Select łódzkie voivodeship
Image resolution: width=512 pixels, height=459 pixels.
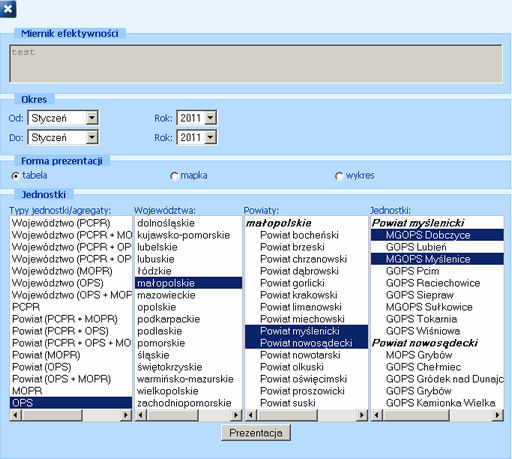pyautogui.click(x=188, y=271)
